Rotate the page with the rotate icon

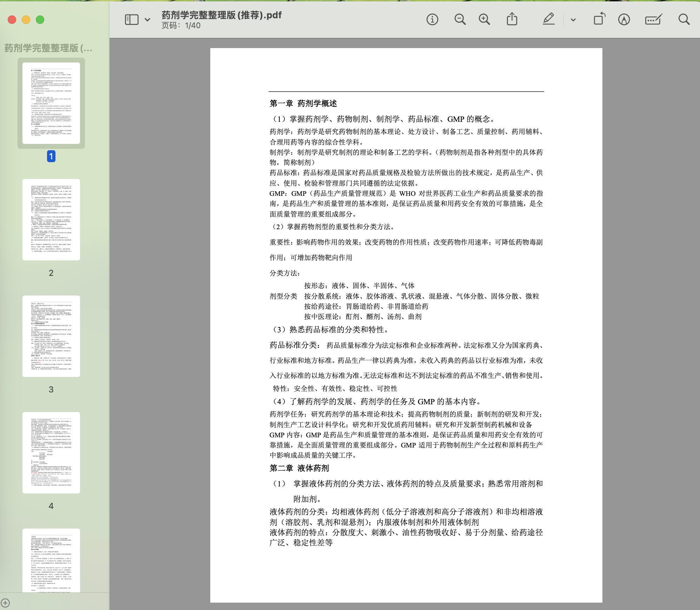coord(599,19)
